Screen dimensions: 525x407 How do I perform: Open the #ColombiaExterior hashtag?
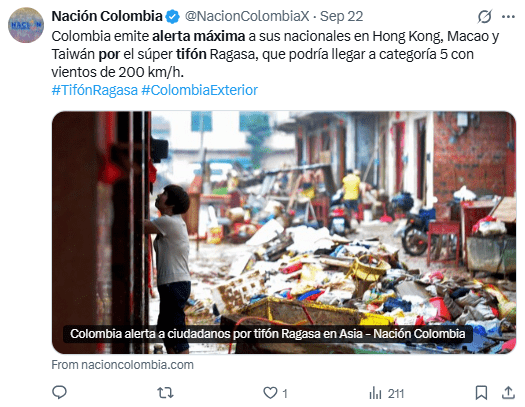coord(199,90)
